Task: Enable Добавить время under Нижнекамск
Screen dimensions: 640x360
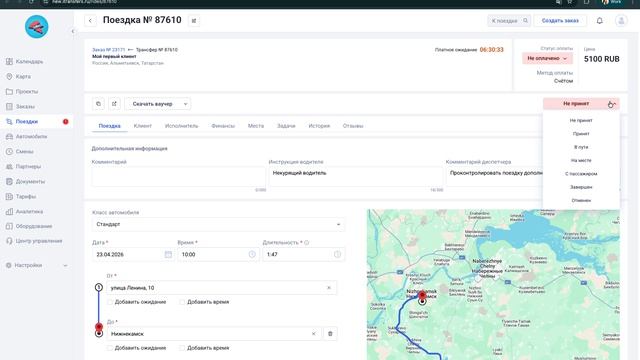Action: (x=182, y=348)
